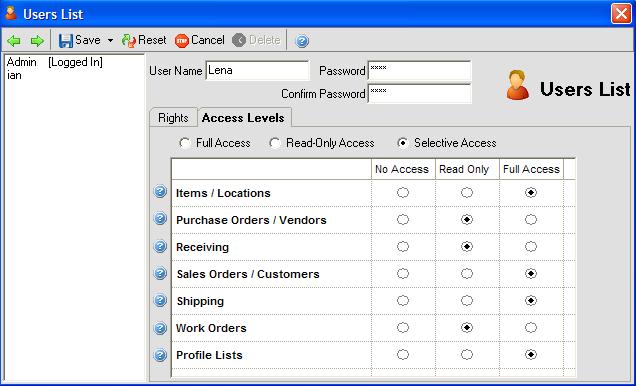
Task: Set Work Orders to Full Access
Action: click(531, 328)
